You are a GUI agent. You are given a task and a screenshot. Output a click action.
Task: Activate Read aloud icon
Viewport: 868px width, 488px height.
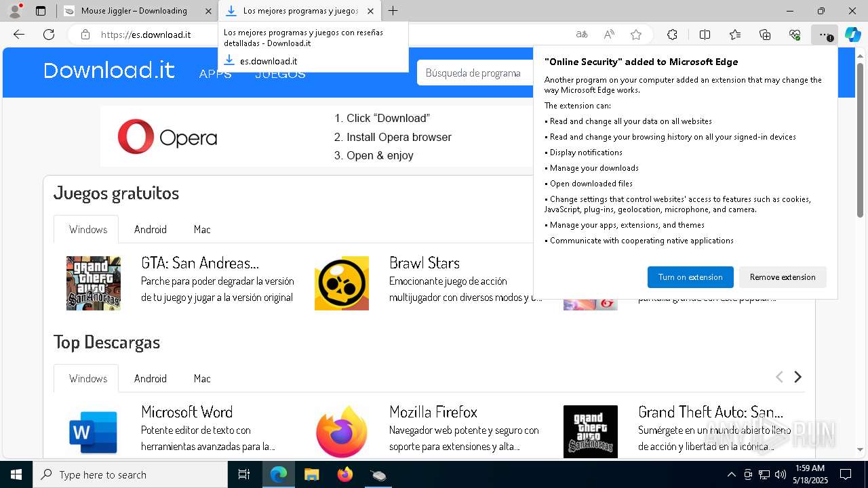point(609,35)
